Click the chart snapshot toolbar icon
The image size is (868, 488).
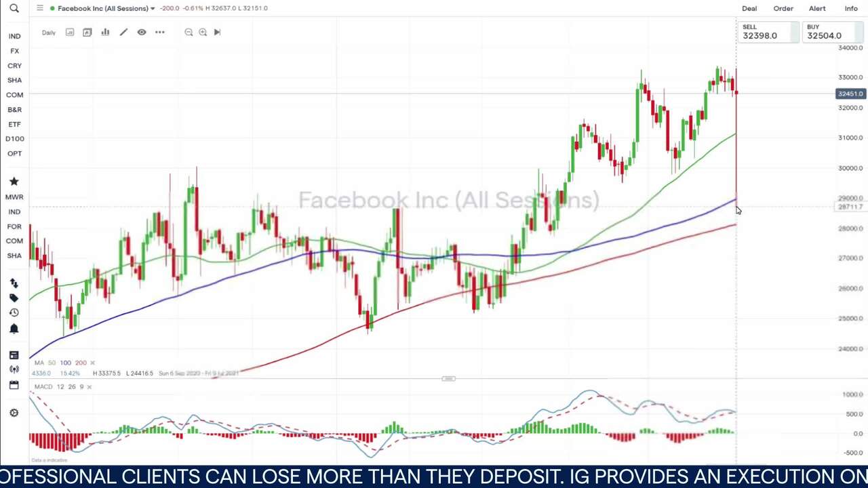pyautogui.click(x=87, y=33)
